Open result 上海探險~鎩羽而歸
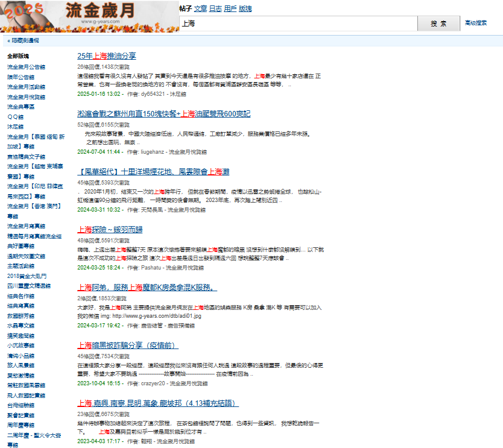Viewport: 503px width, 448px height. tap(110, 230)
